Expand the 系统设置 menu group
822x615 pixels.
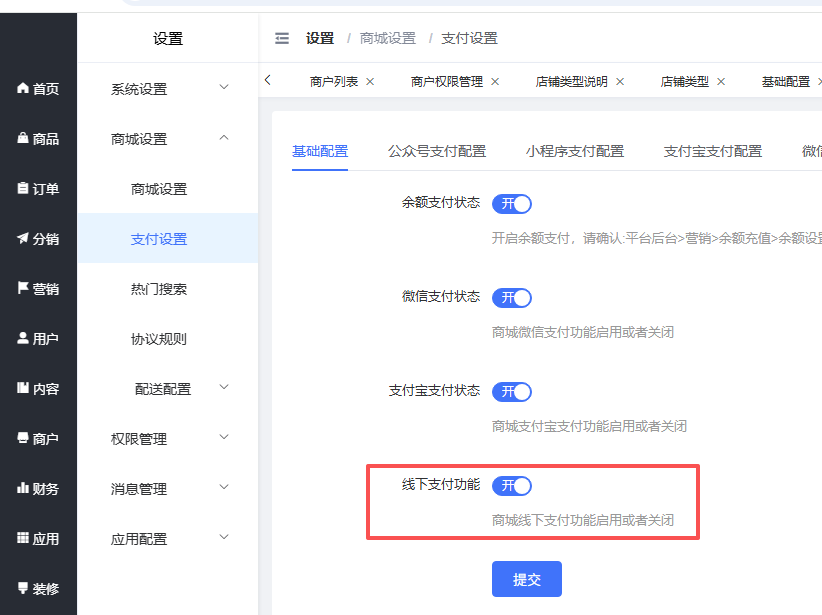point(167,89)
